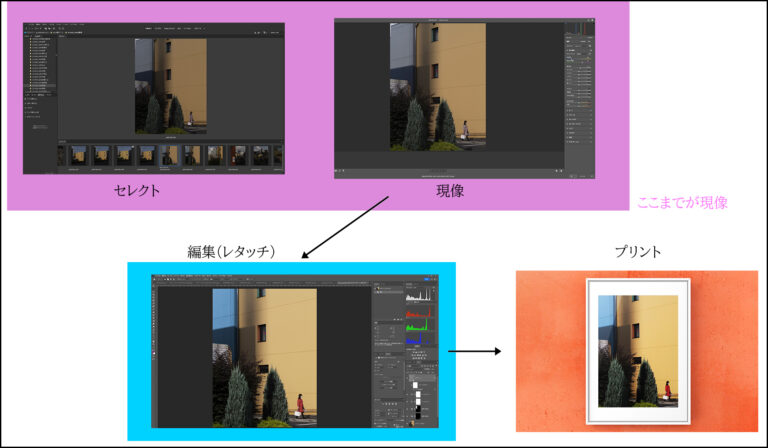The height and width of the screenshot is (448, 768).
Task: Click the RGB histogram in the develop window
Action: coord(578,29)
